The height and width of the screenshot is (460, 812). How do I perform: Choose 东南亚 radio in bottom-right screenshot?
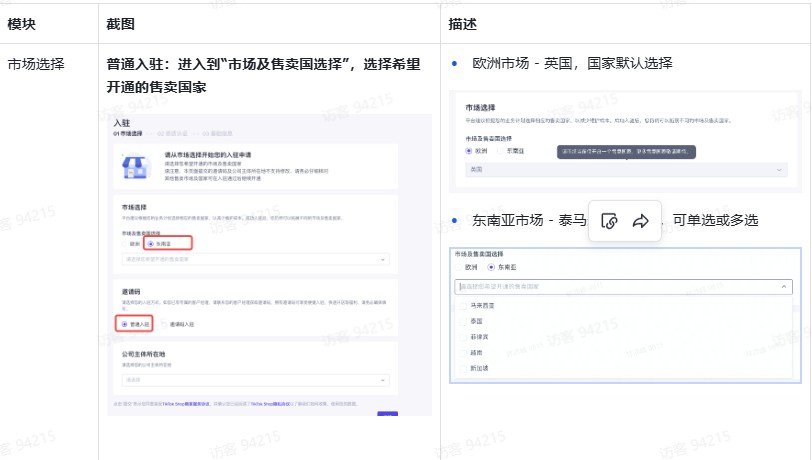(x=490, y=268)
